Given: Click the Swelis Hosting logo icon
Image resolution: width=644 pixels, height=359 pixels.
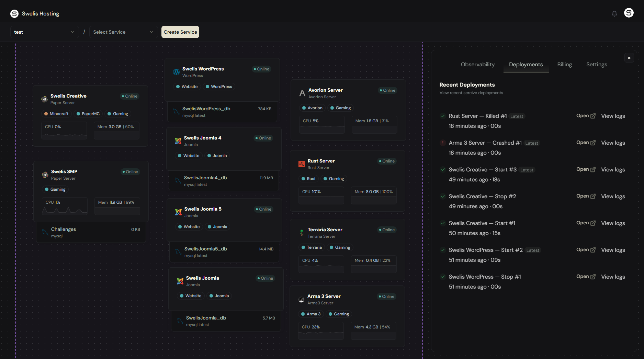Looking at the screenshot, I should pos(14,14).
